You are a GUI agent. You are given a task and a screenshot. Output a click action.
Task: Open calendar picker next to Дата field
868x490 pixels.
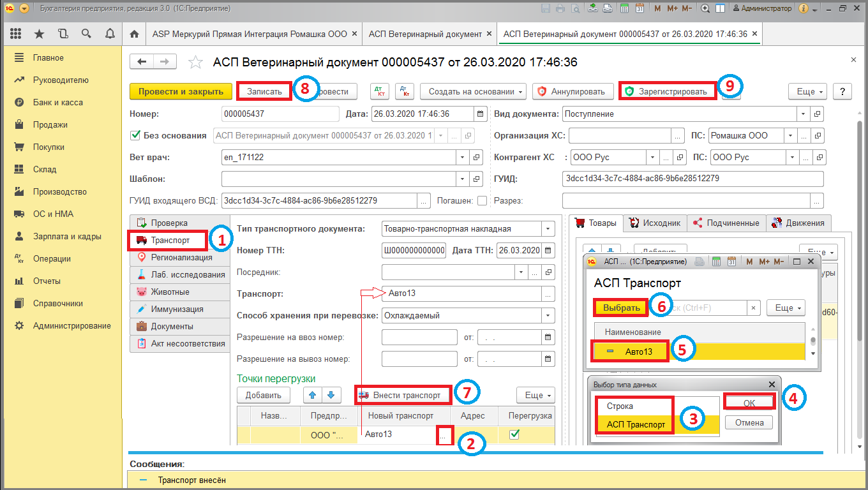point(480,114)
